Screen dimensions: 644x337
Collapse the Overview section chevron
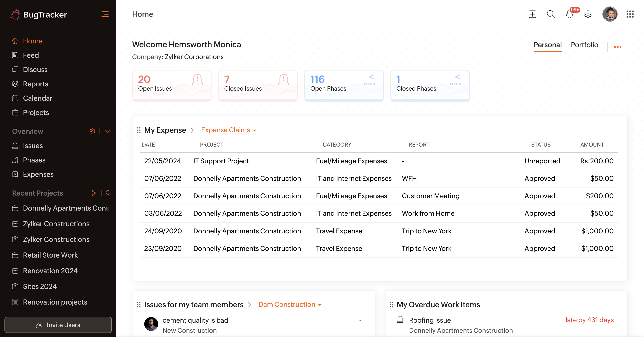coord(108,131)
